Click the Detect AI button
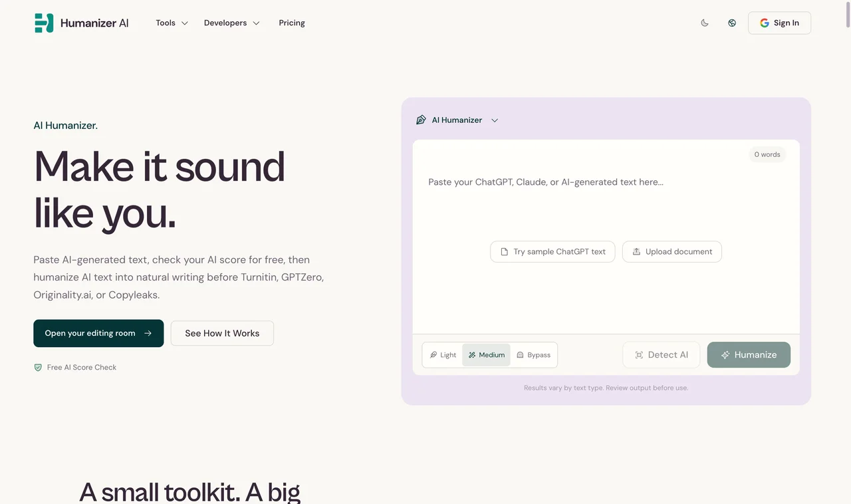Screen dimensions: 851x504 click(662, 355)
